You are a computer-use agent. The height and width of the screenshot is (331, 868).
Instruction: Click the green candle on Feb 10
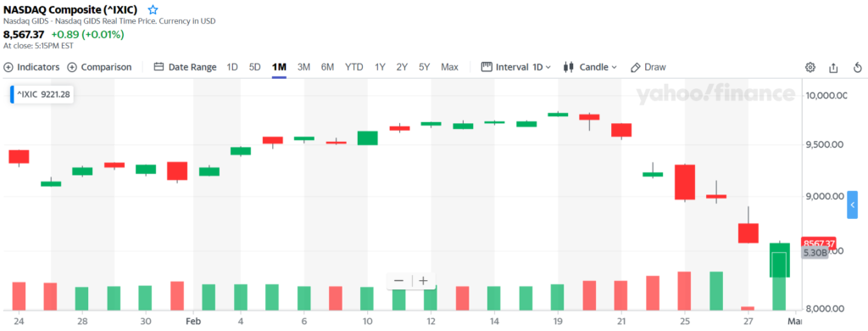click(368, 138)
